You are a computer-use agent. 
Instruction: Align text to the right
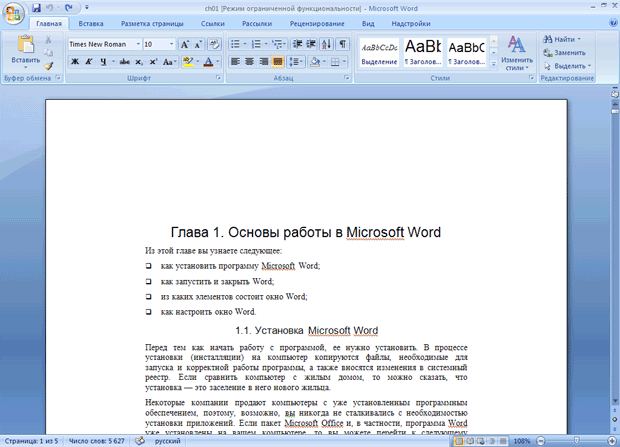click(264, 62)
